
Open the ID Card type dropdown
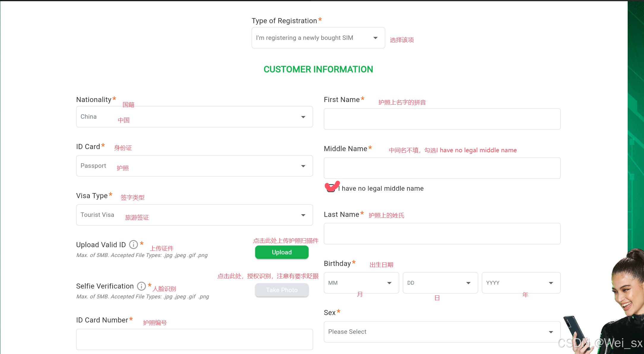pyautogui.click(x=194, y=166)
